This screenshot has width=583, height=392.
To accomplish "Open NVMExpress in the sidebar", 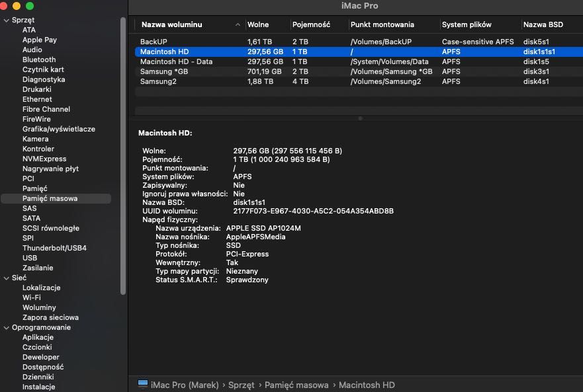I will [44, 159].
